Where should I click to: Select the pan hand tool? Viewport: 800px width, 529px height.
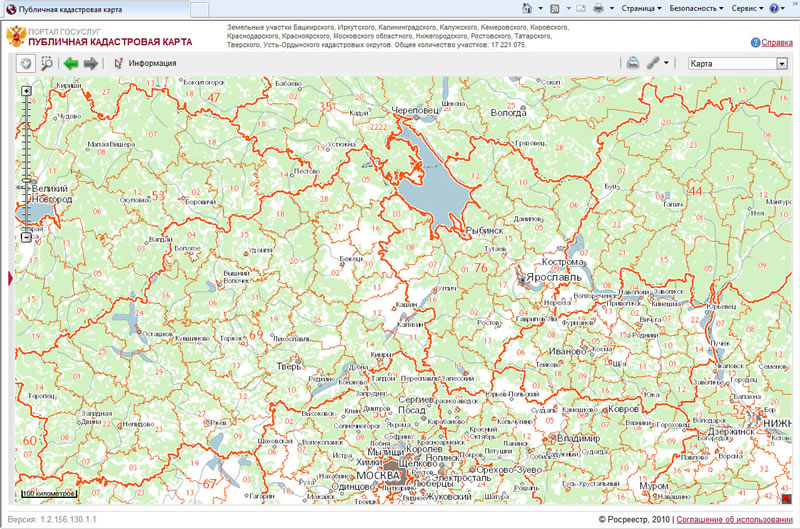(x=26, y=63)
